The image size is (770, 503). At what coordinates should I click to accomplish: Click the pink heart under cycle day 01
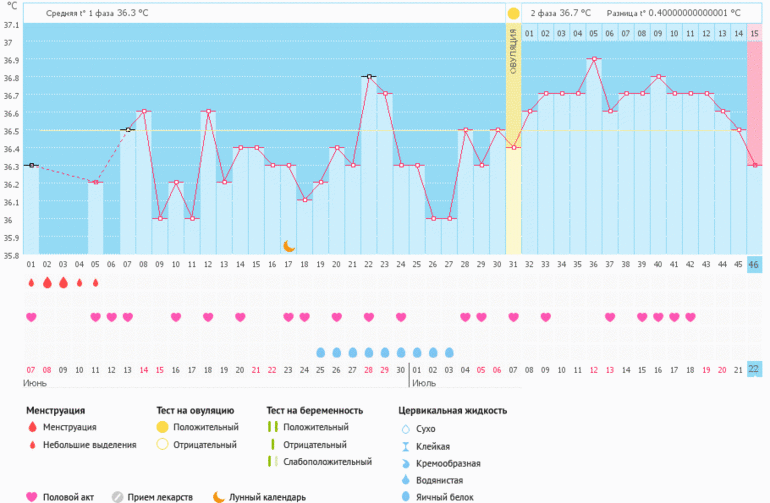pos(31,317)
